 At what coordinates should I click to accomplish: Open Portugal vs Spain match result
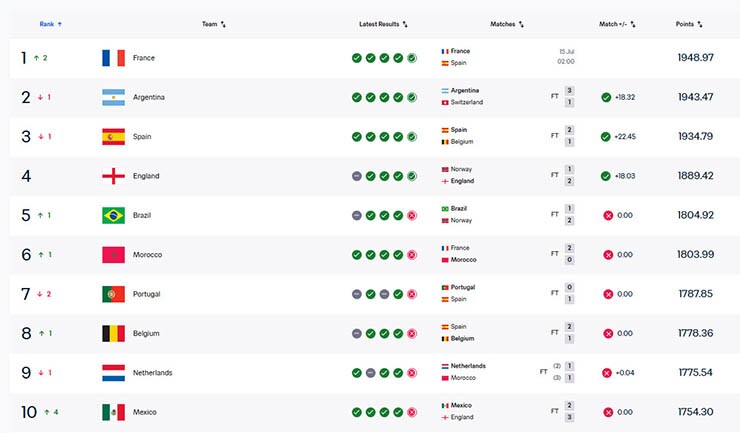(508, 293)
